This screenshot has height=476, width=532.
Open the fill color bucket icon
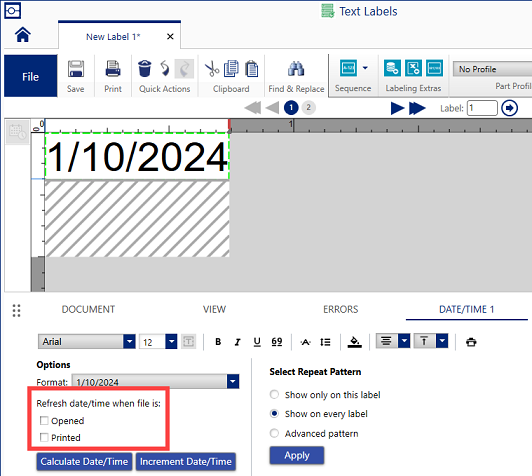pyautogui.click(x=355, y=342)
